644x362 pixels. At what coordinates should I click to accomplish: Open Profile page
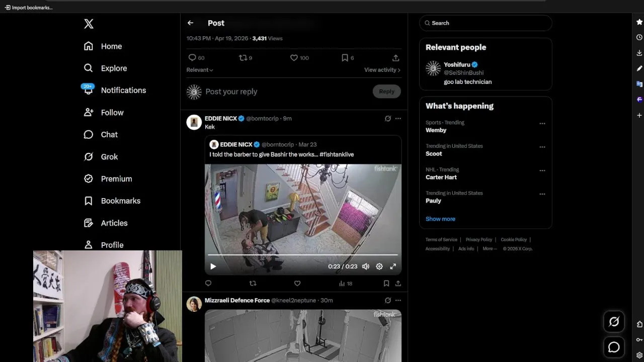point(104,245)
